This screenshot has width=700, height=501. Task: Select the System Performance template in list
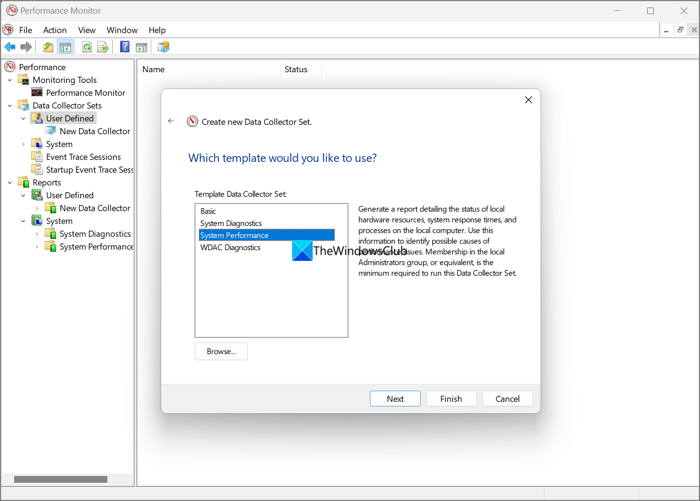coord(267,235)
